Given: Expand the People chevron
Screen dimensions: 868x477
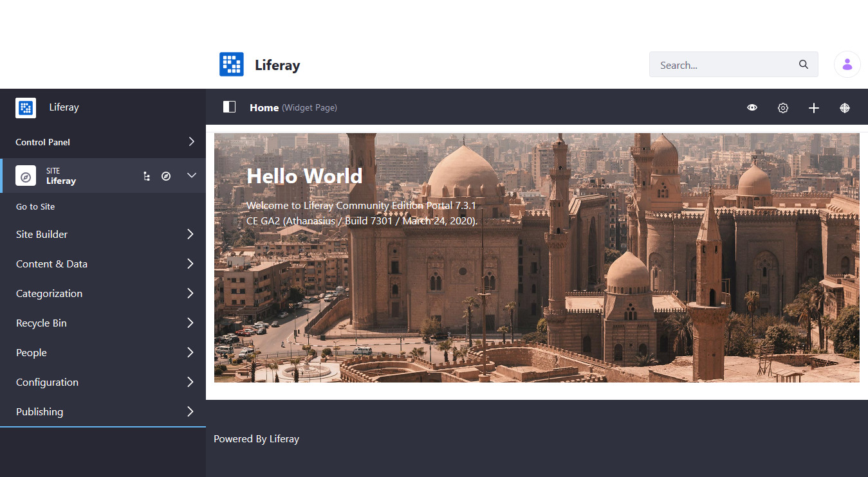Looking at the screenshot, I should 190,352.
